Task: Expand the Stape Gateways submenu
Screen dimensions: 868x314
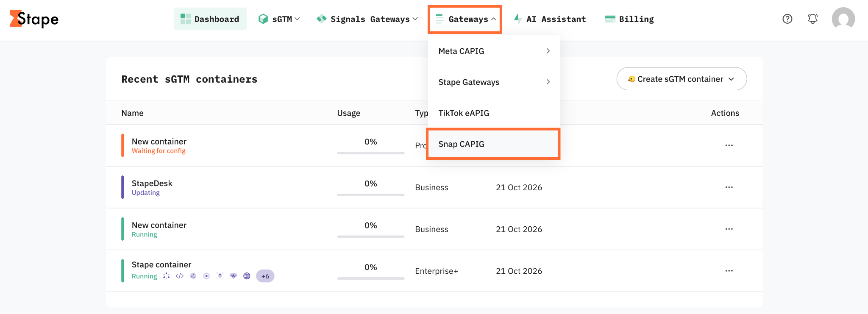Action: pyautogui.click(x=494, y=82)
